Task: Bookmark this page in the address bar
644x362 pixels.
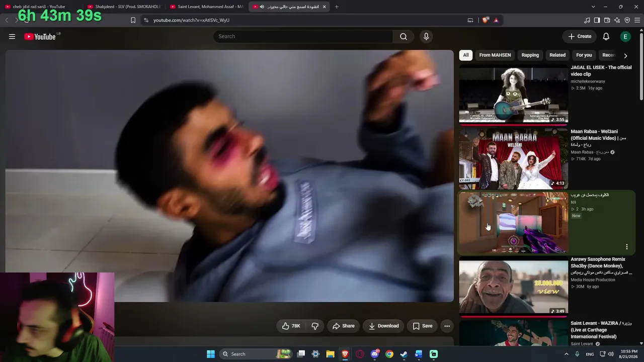Action: pos(133,20)
